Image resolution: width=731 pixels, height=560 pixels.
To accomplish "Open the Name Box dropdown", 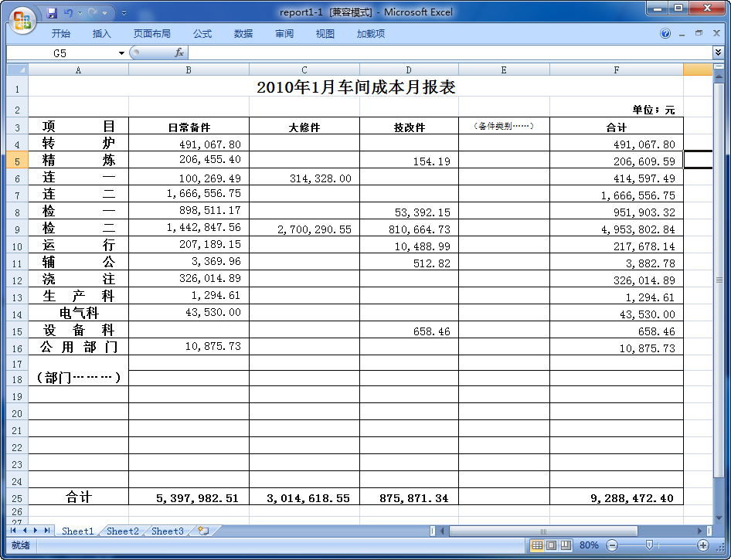I will pyautogui.click(x=121, y=53).
